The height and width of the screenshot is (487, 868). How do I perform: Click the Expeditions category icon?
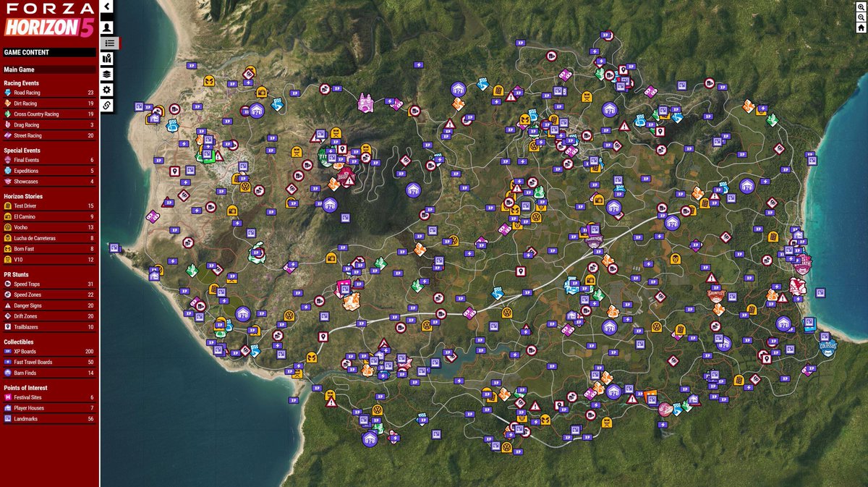tap(8, 171)
